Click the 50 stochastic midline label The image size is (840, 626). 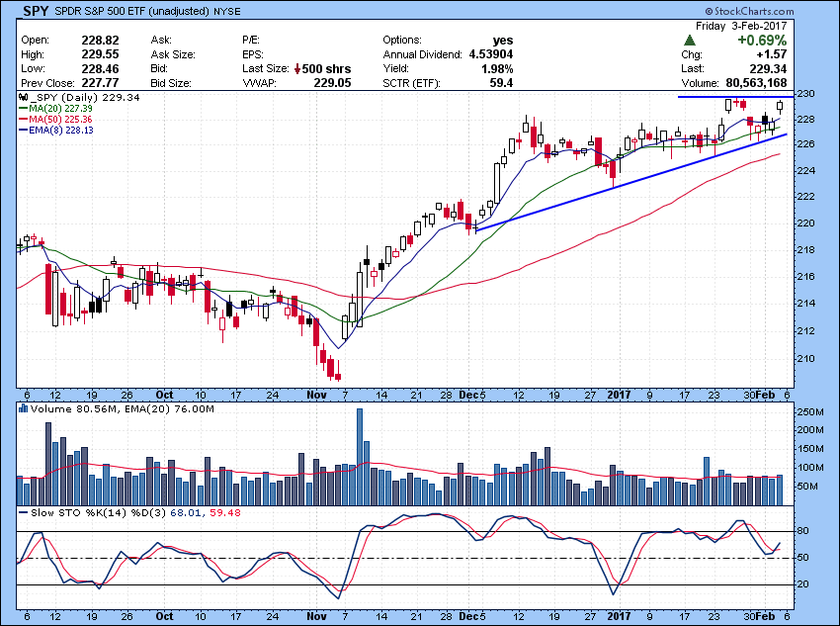(803, 558)
